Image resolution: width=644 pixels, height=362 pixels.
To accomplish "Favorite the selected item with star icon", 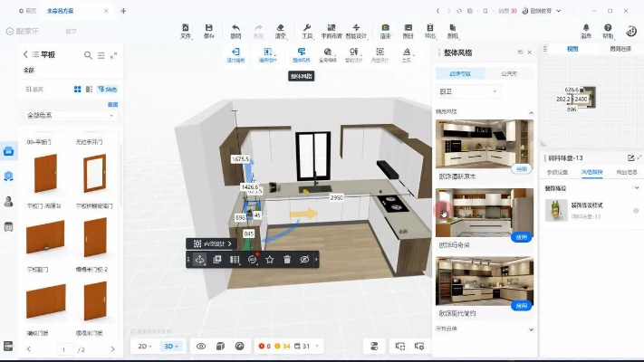I will 270,260.
